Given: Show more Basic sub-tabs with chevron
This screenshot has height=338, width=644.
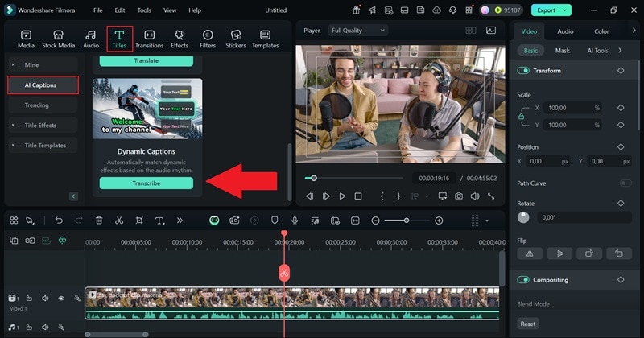Looking at the screenshot, I should pyautogui.click(x=620, y=51).
